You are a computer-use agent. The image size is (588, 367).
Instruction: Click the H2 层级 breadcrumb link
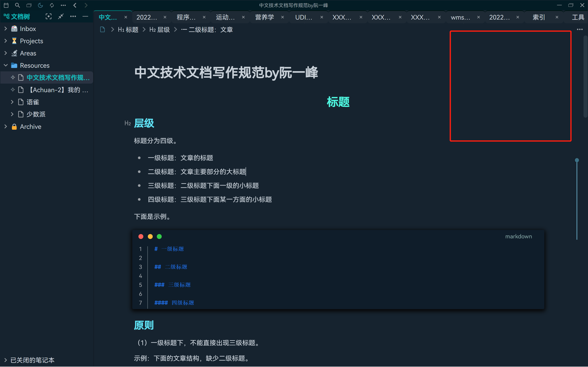coord(159,30)
